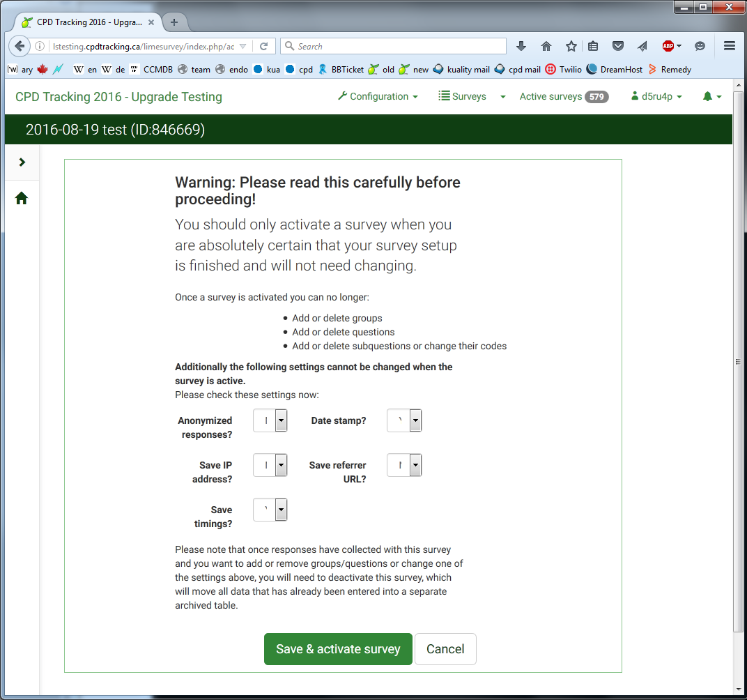Open the cpd bookmark
This screenshot has height=700, width=747.
point(299,70)
